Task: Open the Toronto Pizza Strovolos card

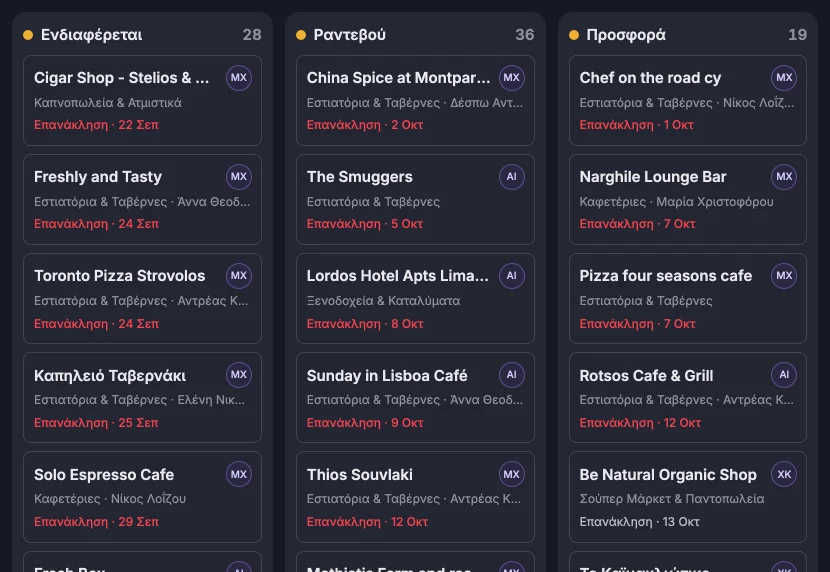Action: [x=142, y=298]
